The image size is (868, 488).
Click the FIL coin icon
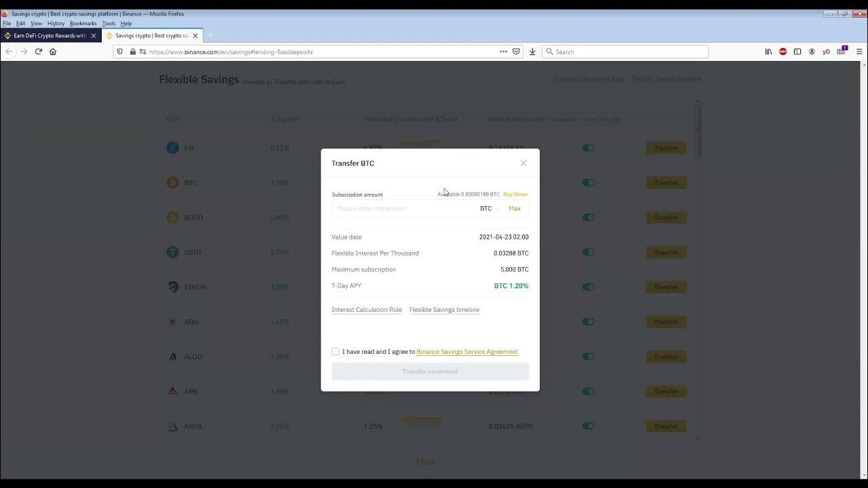pyautogui.click(x=172, y=148)
